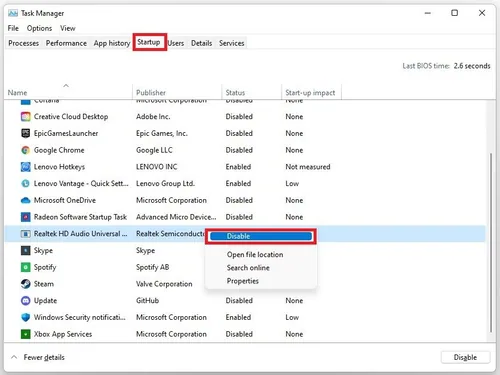Click Open file location menu entry
The image size is (500, 375).
pos(255,255)
